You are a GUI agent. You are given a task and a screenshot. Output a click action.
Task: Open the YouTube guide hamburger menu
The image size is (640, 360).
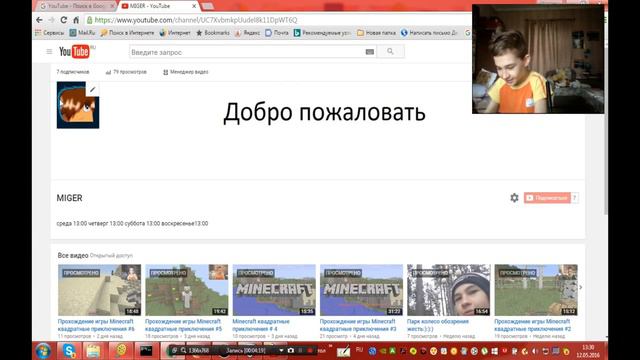point(49,51)
